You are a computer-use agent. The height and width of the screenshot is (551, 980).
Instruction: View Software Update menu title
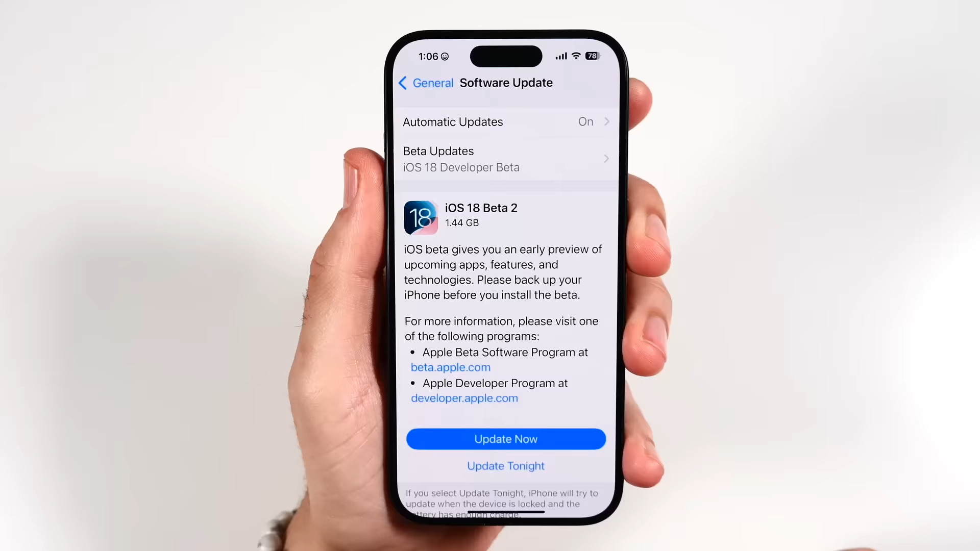505,83
